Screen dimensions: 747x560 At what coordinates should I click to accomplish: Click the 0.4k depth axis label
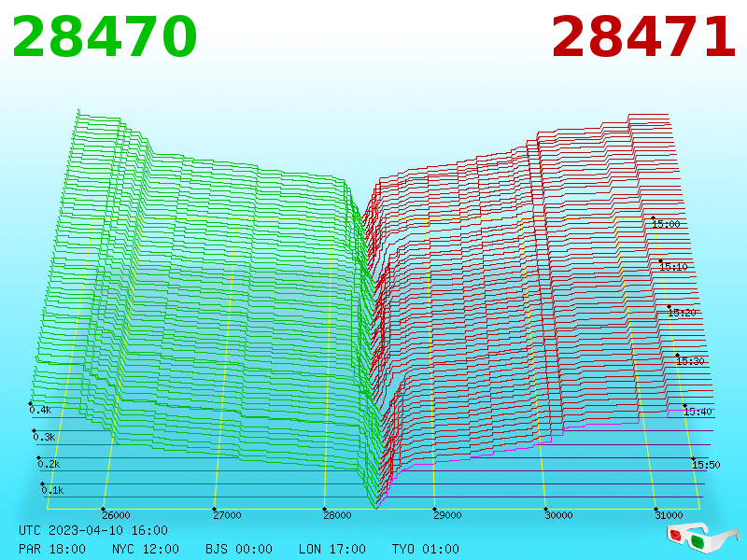click(x=40, y=410)
